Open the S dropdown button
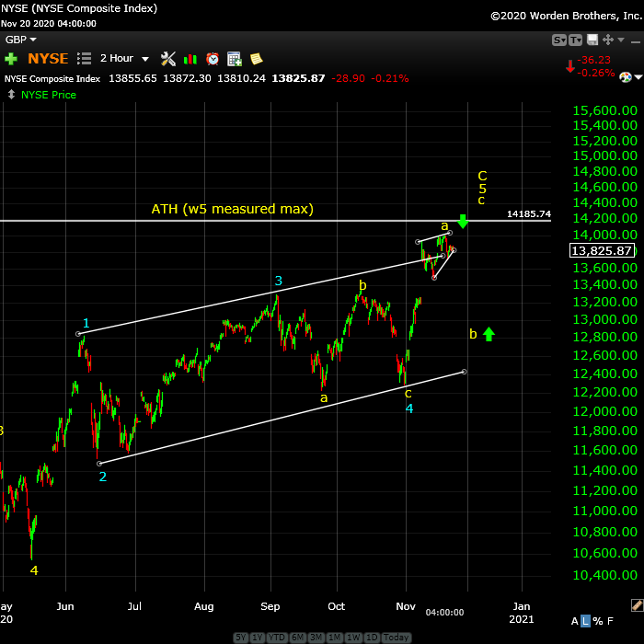Image resolution: width=644 pixels, height=644 pixels. coord(559,40)
